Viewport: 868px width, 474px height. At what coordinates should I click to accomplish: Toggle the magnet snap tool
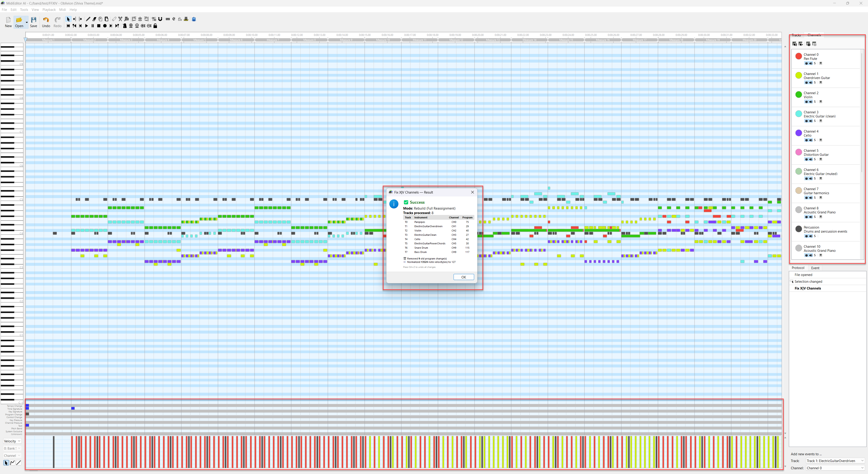tap(160, 19)
